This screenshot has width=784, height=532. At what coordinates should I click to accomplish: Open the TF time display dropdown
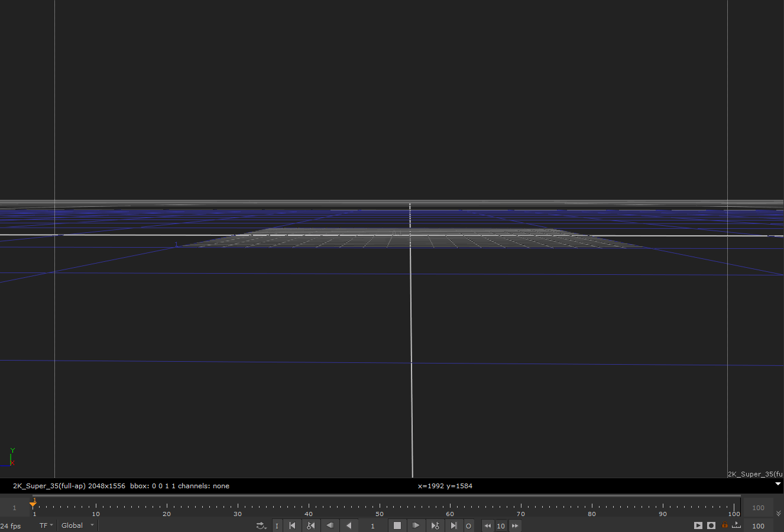click(x=46, y=525)
